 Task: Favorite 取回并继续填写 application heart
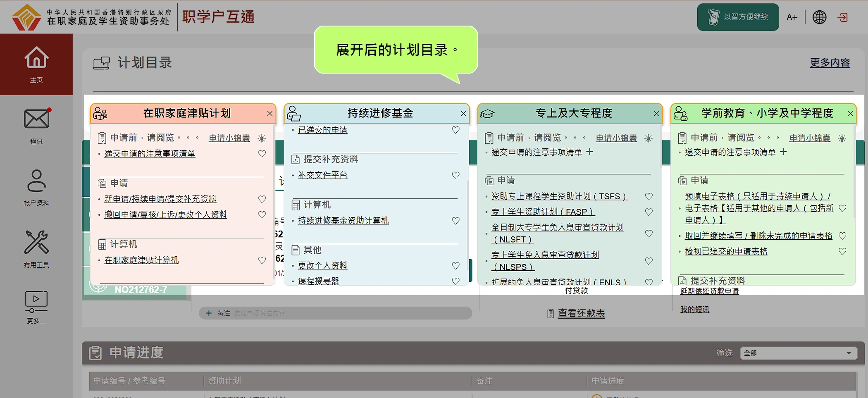tap(842, 236)
